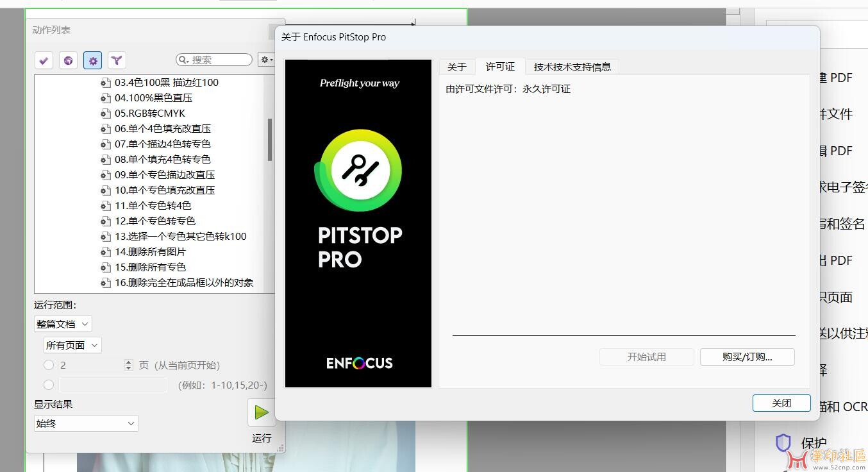Open the Global Changes globe toolbar icon
The height and width of the screenshot is (472, 868).
68,60
